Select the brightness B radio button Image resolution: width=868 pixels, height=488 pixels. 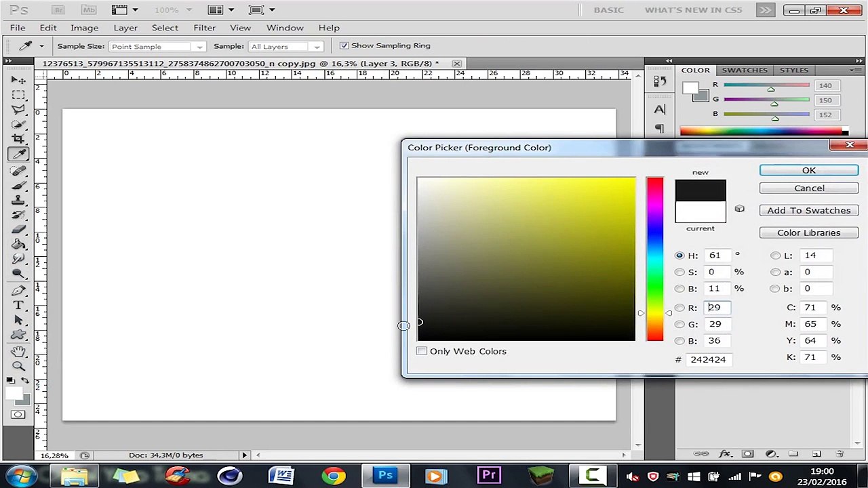pos(679,289)
